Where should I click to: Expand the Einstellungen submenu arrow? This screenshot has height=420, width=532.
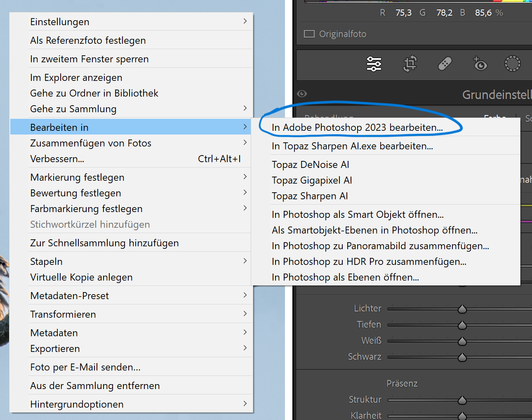click(245, 21)
